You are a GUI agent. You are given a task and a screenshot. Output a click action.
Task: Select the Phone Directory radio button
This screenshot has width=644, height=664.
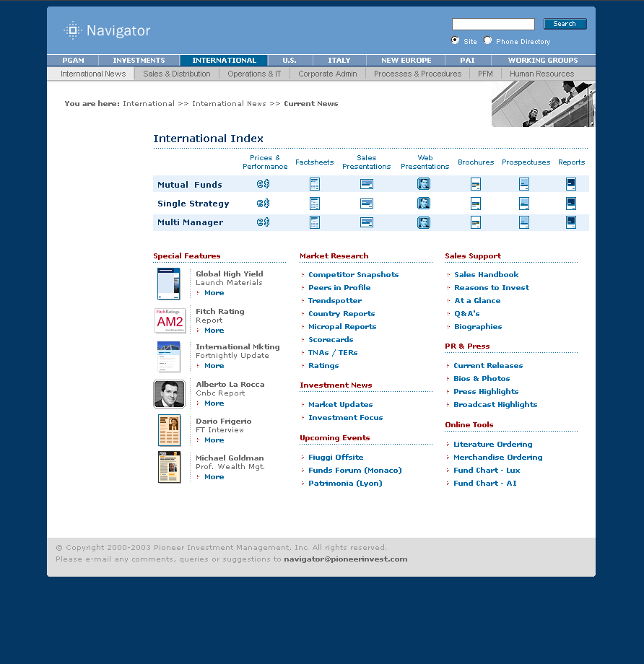[x=488, y=40]
